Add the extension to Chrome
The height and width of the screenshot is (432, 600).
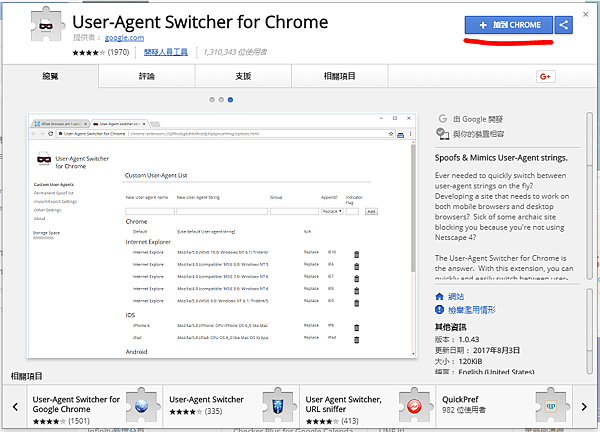tap(509, 25)
